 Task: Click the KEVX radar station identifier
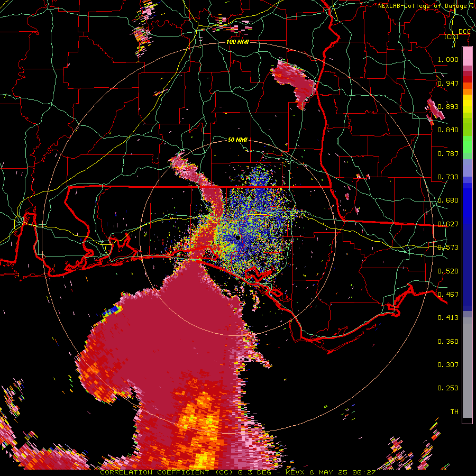coord(295,472)
